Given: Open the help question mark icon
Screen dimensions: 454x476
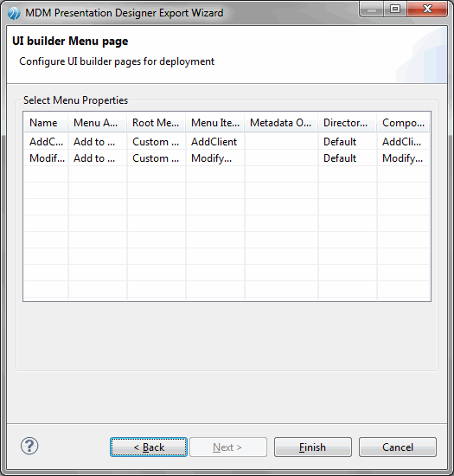Looking at the screenshot, I should (x=29, y=447).
